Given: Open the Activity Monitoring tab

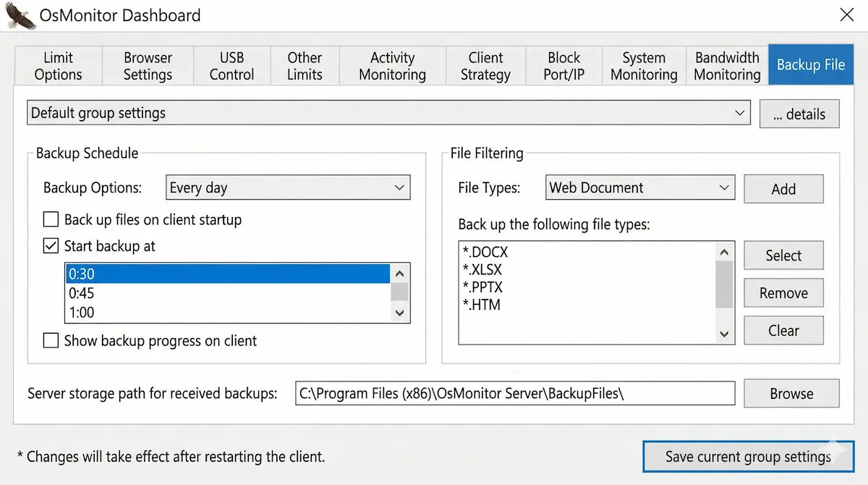Looking at the screenshot, I should (x=392, y=65).
